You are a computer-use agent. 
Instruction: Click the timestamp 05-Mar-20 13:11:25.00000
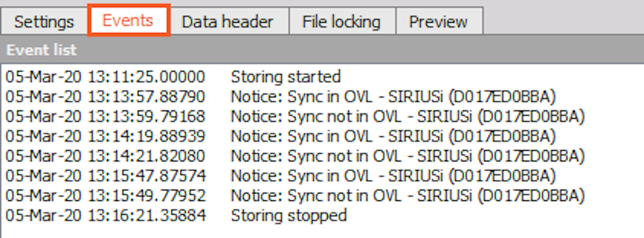105,77
